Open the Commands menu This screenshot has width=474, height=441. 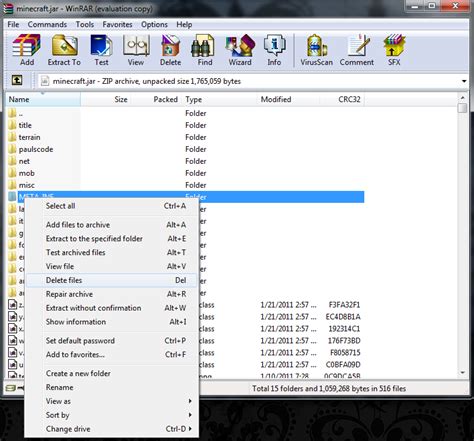[47, 24]
